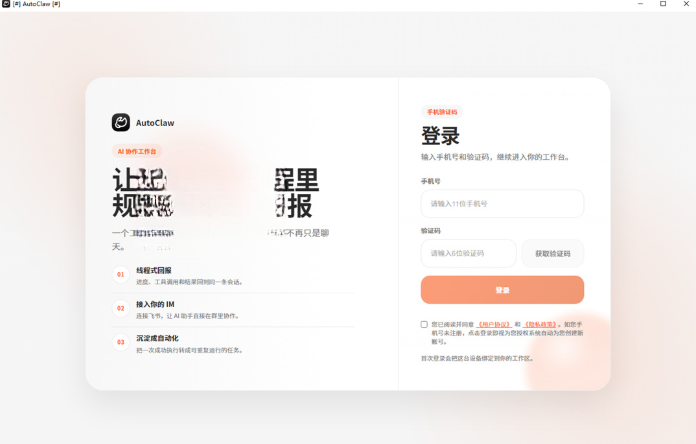
Task: Open the 《用户协议》 link
Action: 494,325
